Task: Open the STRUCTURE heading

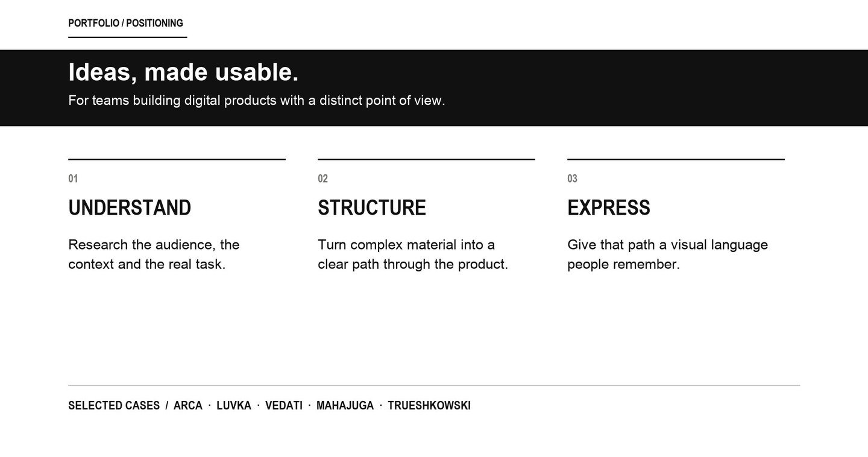Action: point(372,207)
